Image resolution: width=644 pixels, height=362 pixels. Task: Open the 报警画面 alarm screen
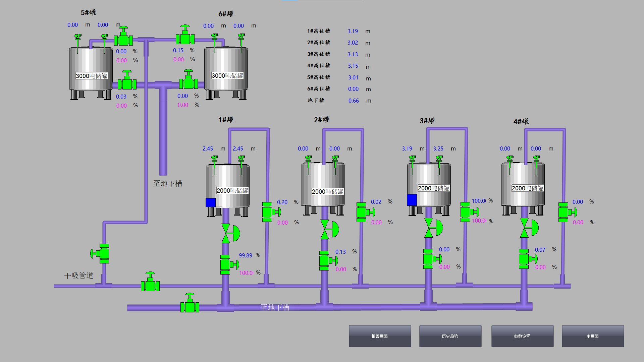(380, 336)
